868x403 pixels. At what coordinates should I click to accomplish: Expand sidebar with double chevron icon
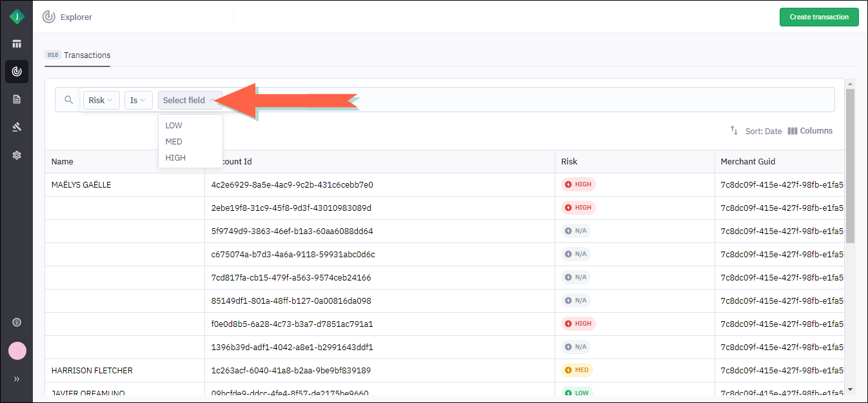tap(17, 379)
